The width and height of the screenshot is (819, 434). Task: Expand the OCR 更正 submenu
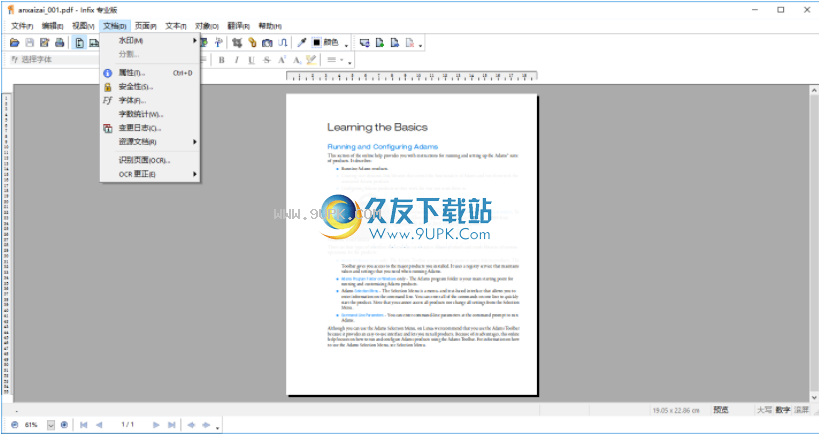point(150,174)
